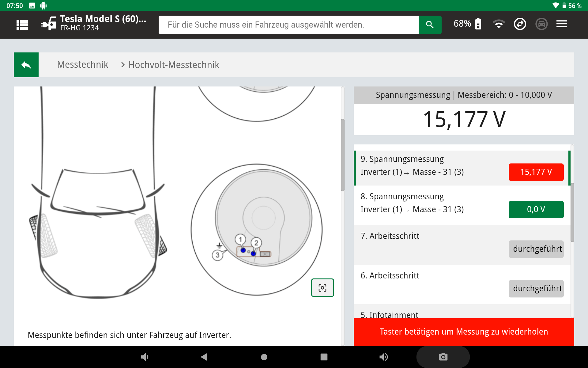
Task: Select the Hochvolt-Messtechnik breadcrumb
Action: tap(174, 65)
